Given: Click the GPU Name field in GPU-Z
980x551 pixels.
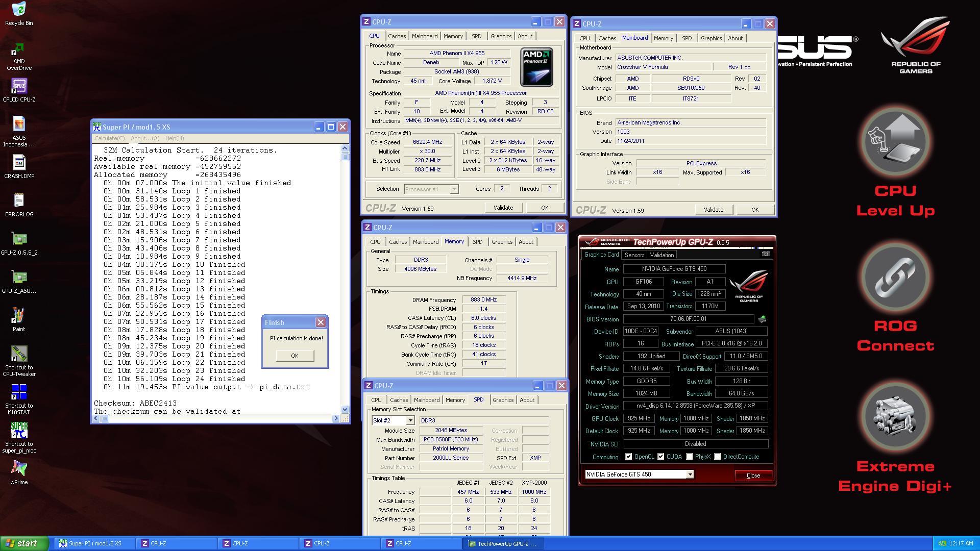Looking at the screenshot, I should pos(674,269).
